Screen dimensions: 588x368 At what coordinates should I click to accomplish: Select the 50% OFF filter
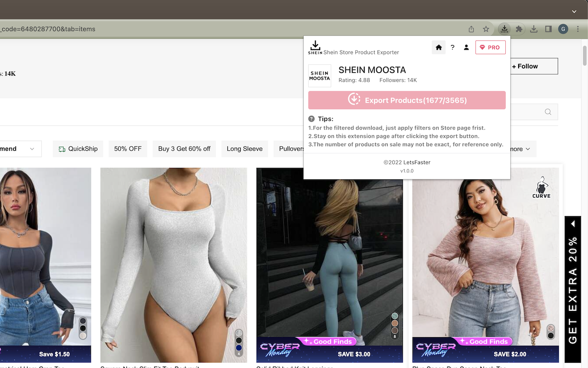click(128, 149)
